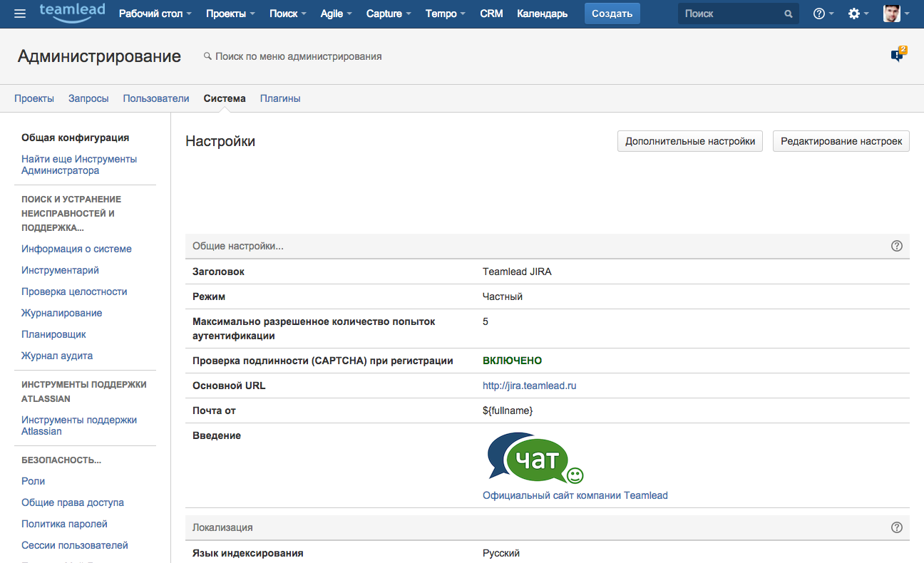Click the Teamlead logo
The height and width of the screenshot is (563, 924).
click(x=72, y=12)
